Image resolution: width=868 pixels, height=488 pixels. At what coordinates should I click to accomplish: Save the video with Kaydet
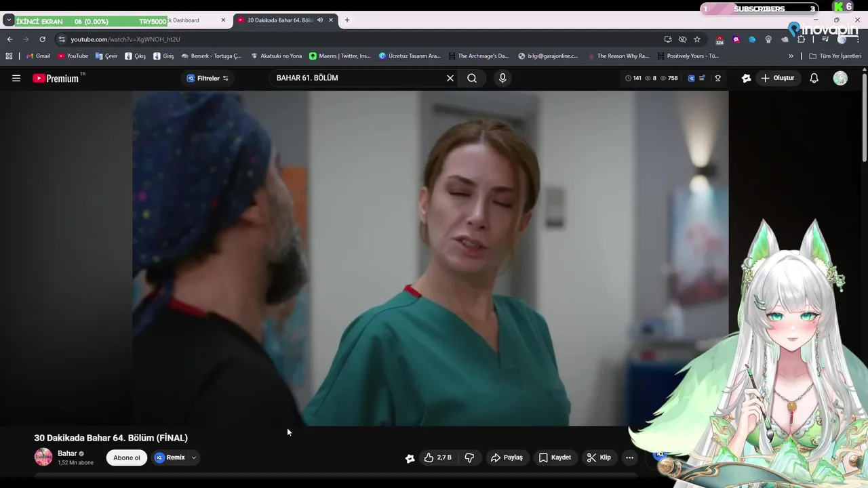tap(555, 457)
